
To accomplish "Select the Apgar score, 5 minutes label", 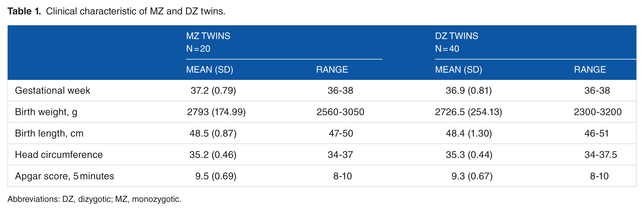I will (65, 176).
